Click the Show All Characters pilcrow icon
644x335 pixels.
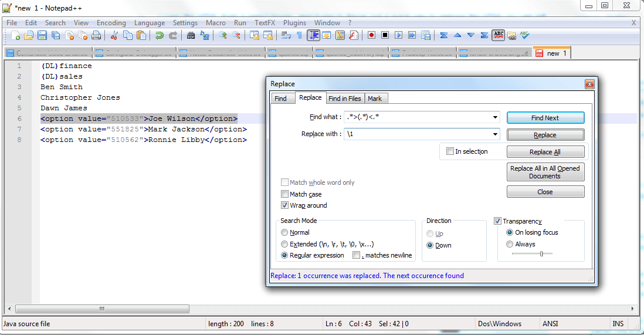[299, 35]
